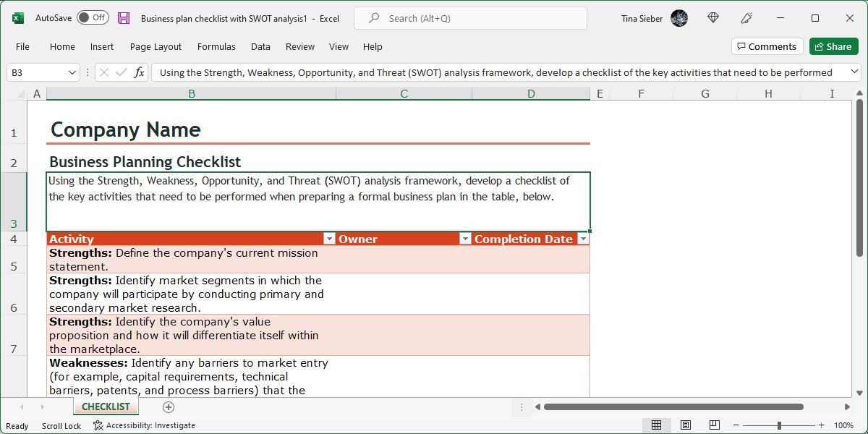Open the Coming Soon megaphone icon
The width and height of the screenshot is (868, 434).
point(747,18)
